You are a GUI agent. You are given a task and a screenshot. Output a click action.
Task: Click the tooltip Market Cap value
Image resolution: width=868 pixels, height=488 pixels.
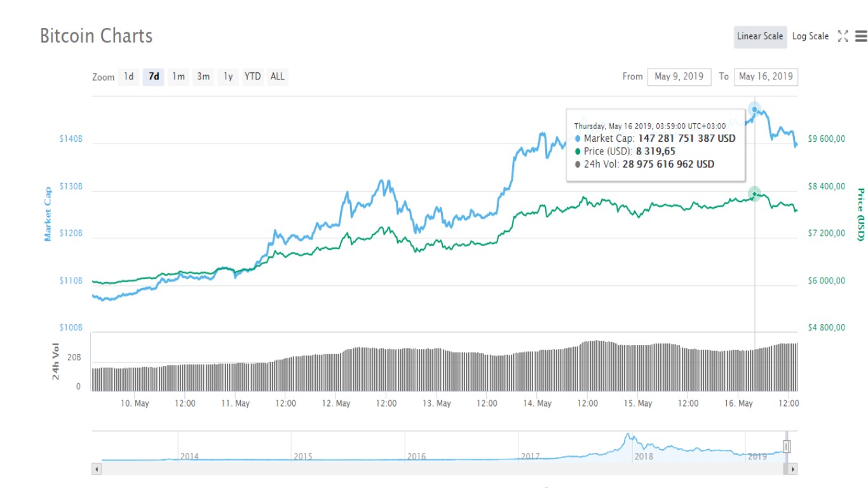tap(687, 139)
